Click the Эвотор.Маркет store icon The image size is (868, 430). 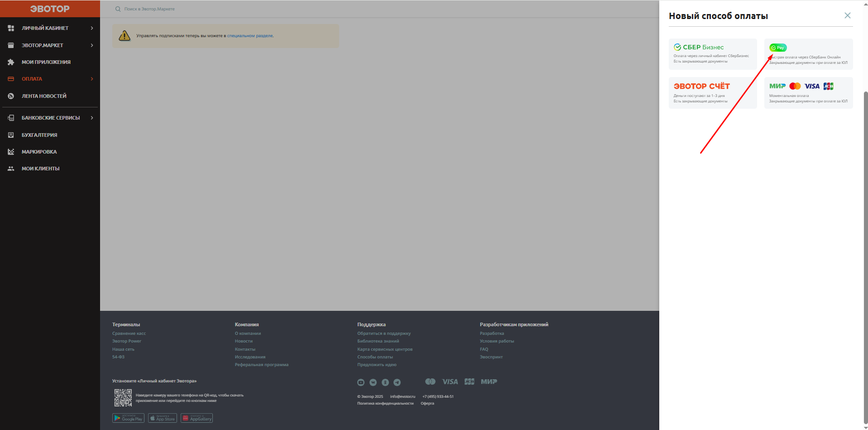11,45
